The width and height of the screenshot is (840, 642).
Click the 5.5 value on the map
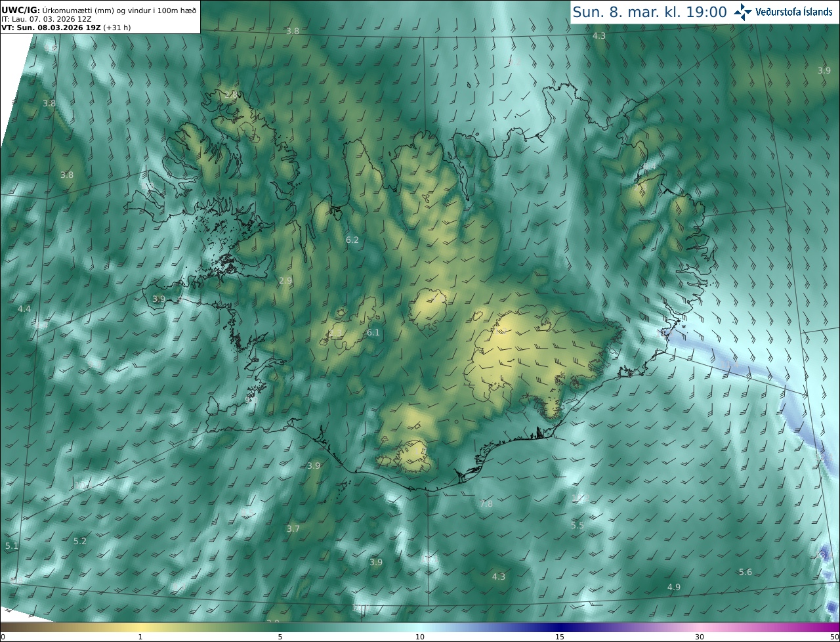577,525
